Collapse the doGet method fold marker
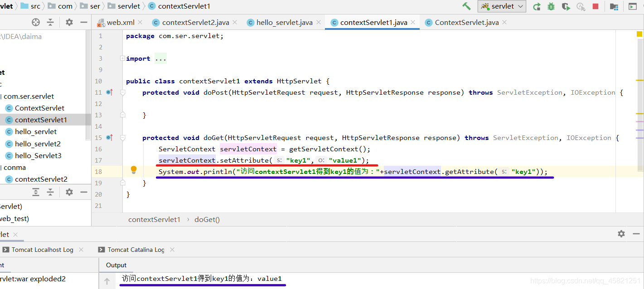The image size is (644, 289). click(122, 138)
